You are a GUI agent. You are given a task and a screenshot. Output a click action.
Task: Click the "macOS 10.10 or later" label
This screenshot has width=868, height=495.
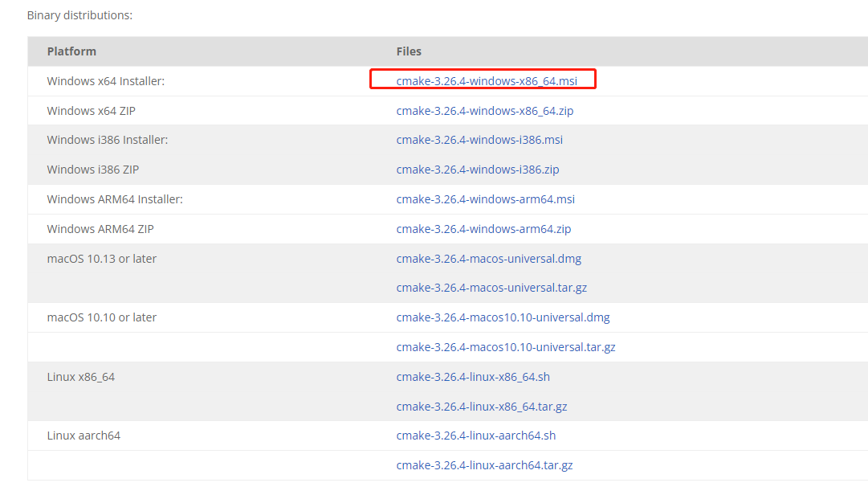point(102,317)
